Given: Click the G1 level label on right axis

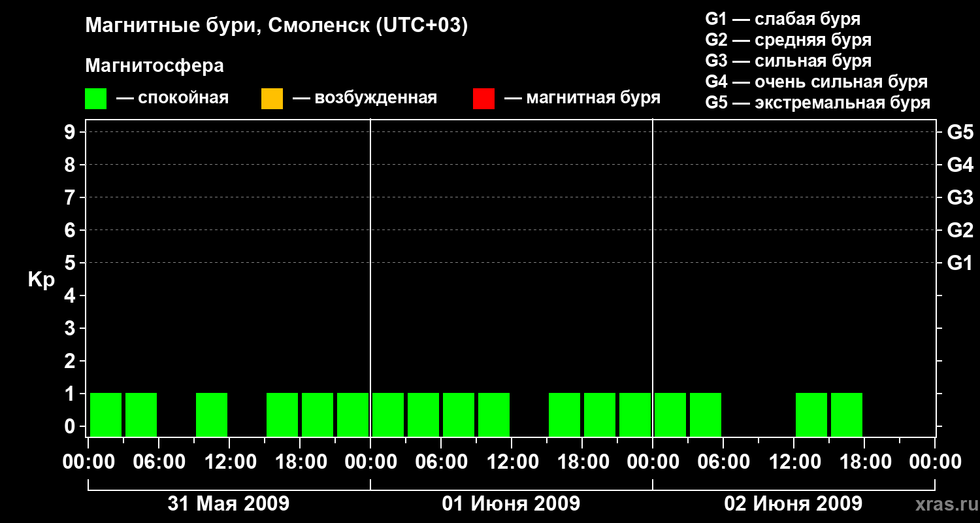Looking at the screenshot, I should tap(960, 263).
